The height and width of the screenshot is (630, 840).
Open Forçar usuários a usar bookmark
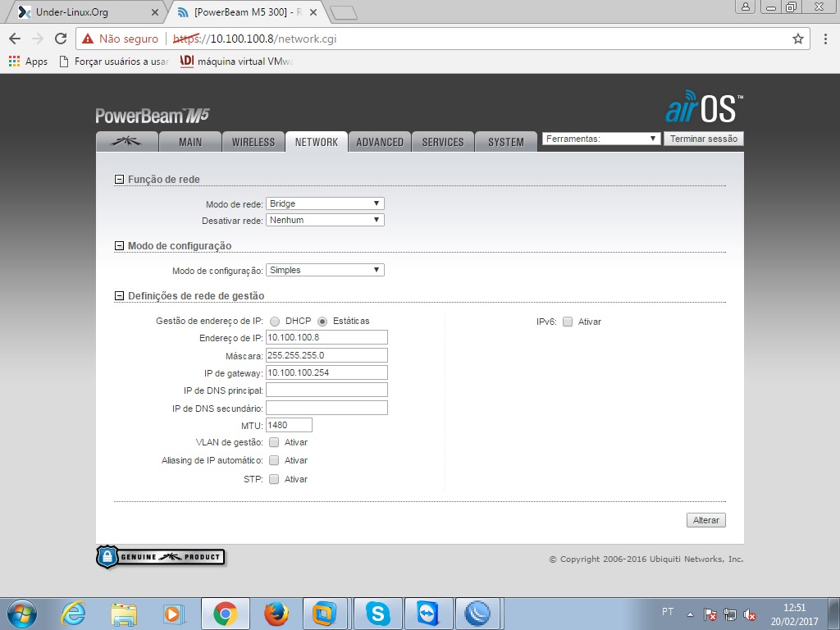(114, 62)
